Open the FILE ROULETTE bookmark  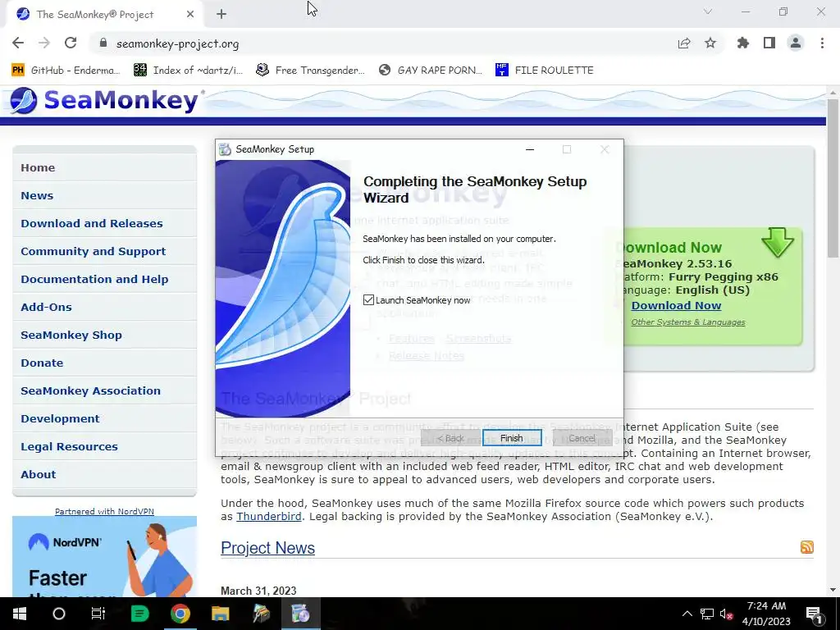click(x=545, y=71)
